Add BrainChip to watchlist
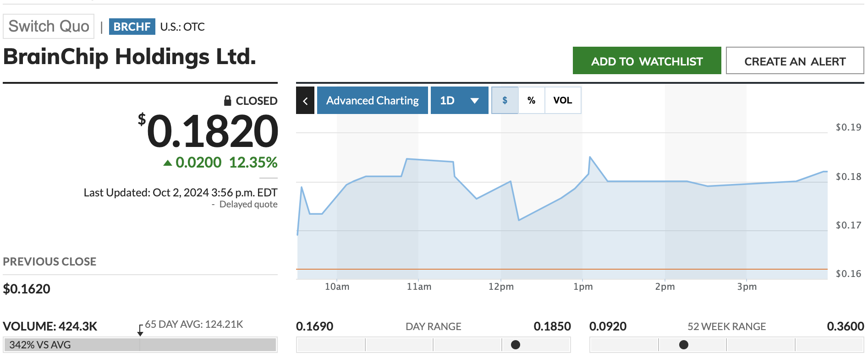868x358 pixels. (x=647, y=61)
